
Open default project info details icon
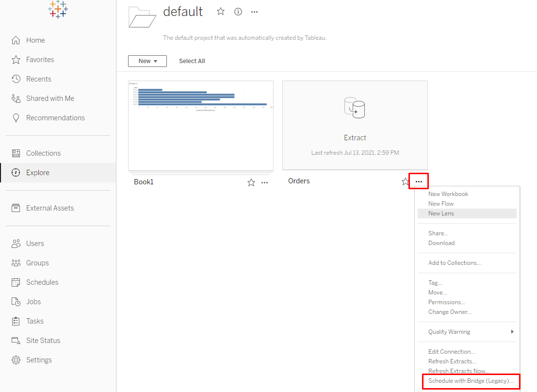click(x=238, y=12)
